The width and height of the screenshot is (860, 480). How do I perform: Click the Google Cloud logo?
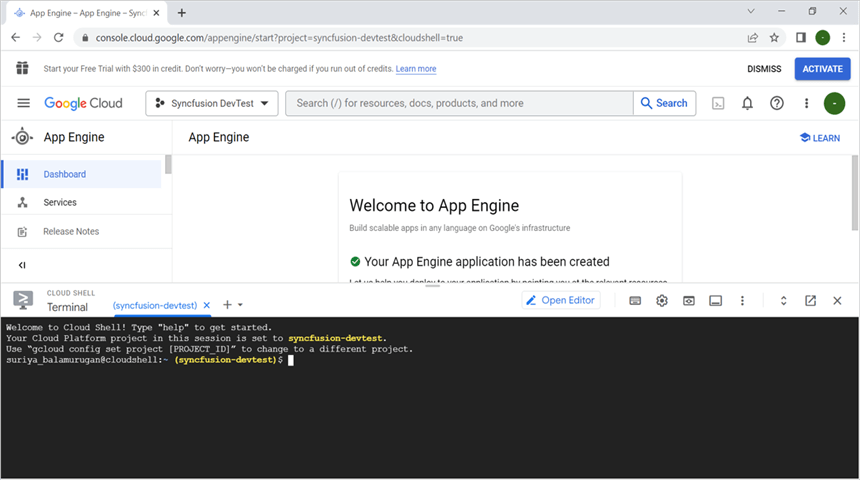click(x=83, y=103)
